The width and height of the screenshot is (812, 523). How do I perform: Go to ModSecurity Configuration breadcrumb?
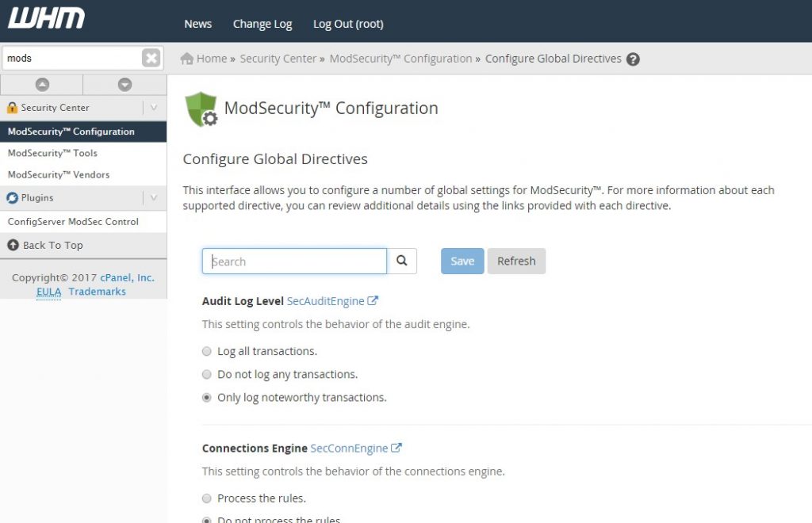(x=400, y=59)
